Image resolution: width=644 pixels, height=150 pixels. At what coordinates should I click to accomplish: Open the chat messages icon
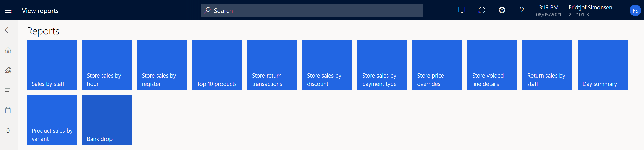(x=462, y=10)
